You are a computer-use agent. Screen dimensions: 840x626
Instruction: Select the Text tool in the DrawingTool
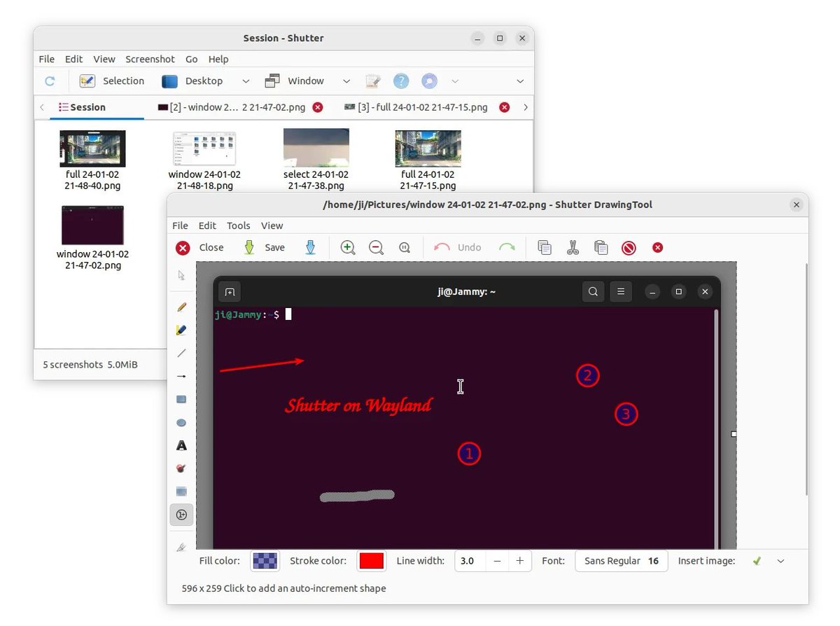tap(181, 445)
